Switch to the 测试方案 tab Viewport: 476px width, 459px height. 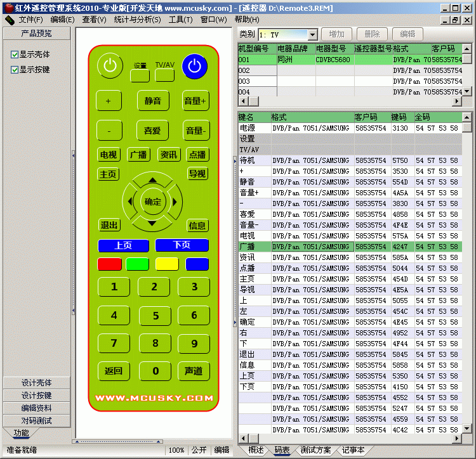(315, 450)
